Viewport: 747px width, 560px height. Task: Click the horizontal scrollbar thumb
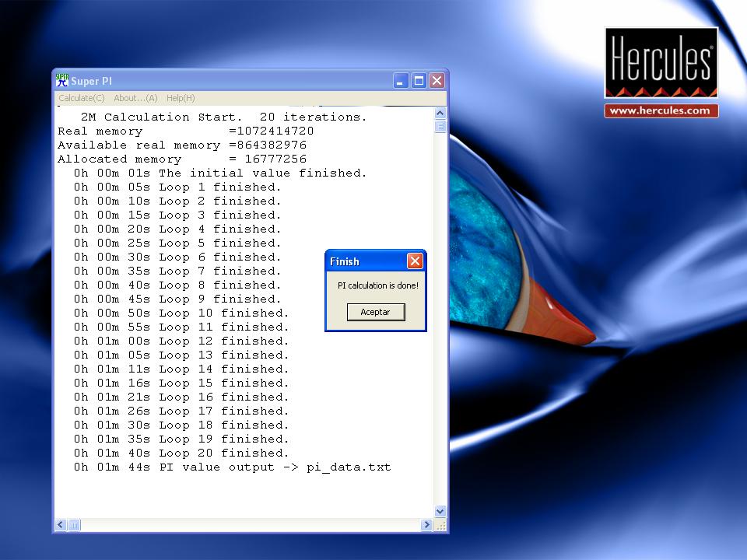point(74,525)
